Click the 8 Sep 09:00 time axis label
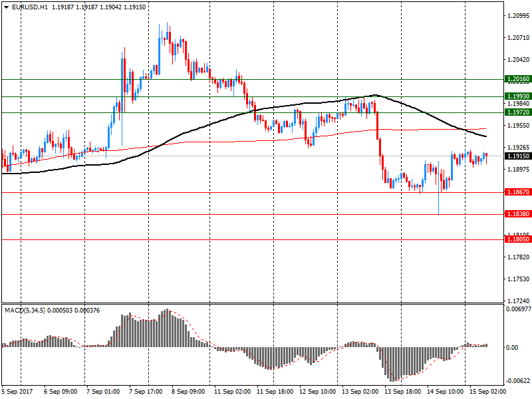The image size is (532, 399). pyautogui.click(x=188, y=392)
